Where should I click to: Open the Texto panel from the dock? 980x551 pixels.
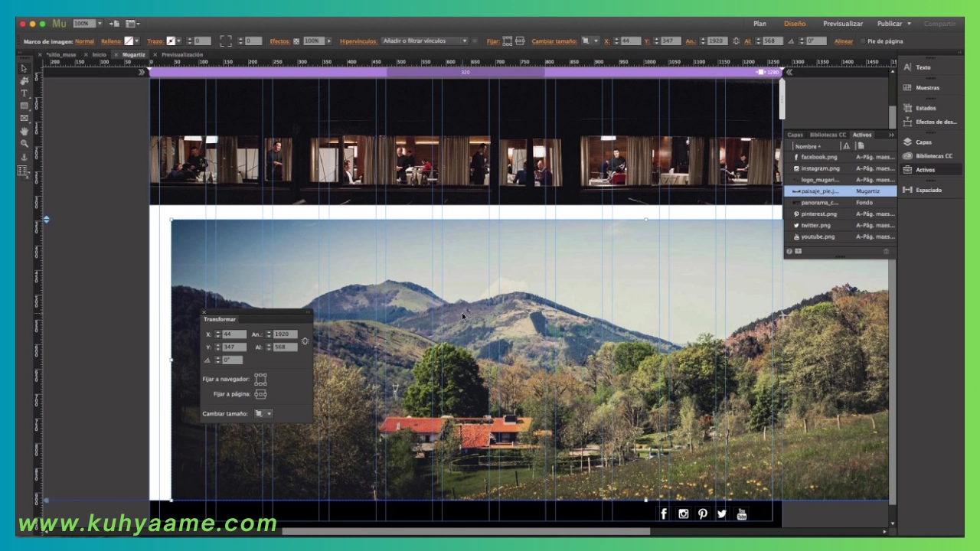(917, 67)
